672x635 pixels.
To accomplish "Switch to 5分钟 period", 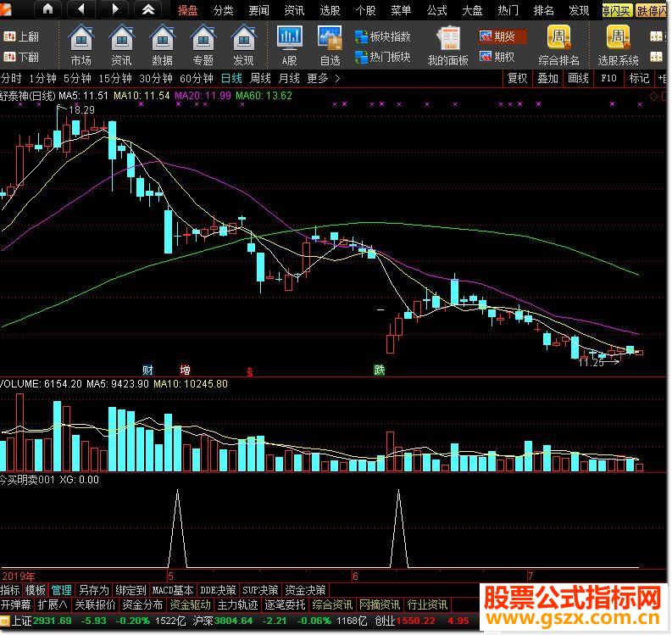I will click(x=78, y=79).
